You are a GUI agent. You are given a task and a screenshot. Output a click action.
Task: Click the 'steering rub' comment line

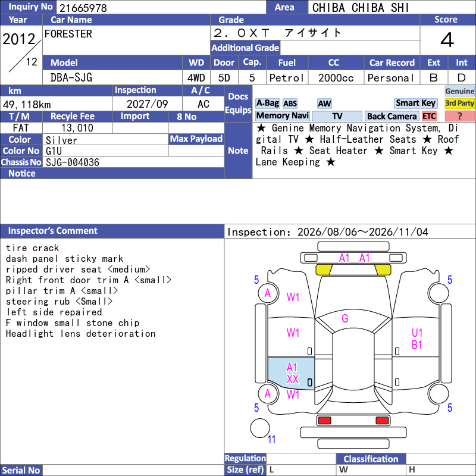pyautogui.click(x=59, y=302)
